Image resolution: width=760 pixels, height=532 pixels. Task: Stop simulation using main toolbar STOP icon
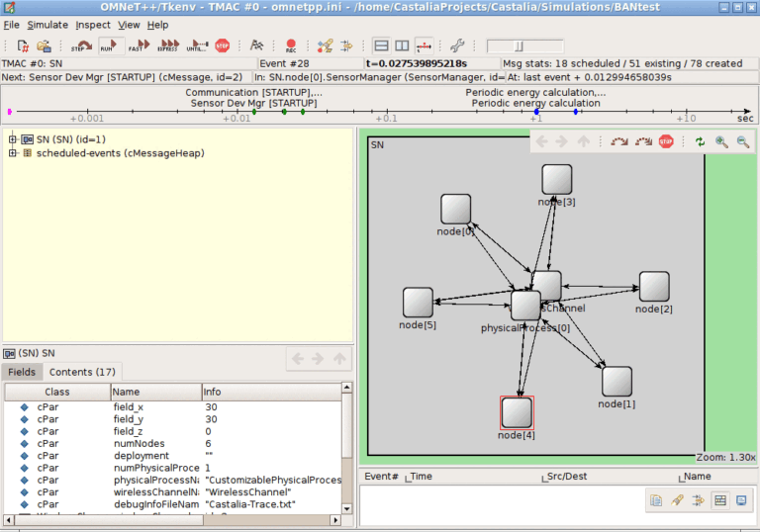[223, 45]
